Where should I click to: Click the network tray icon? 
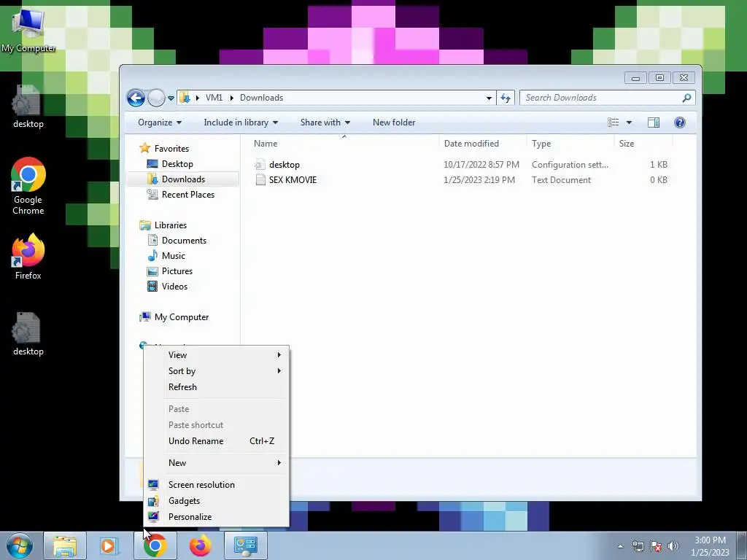(638, 546)
